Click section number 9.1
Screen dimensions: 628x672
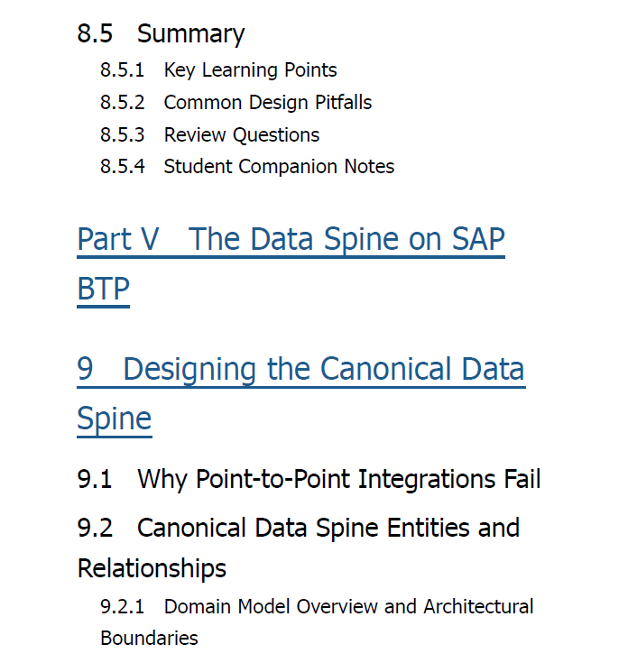(x=95, y=479)
